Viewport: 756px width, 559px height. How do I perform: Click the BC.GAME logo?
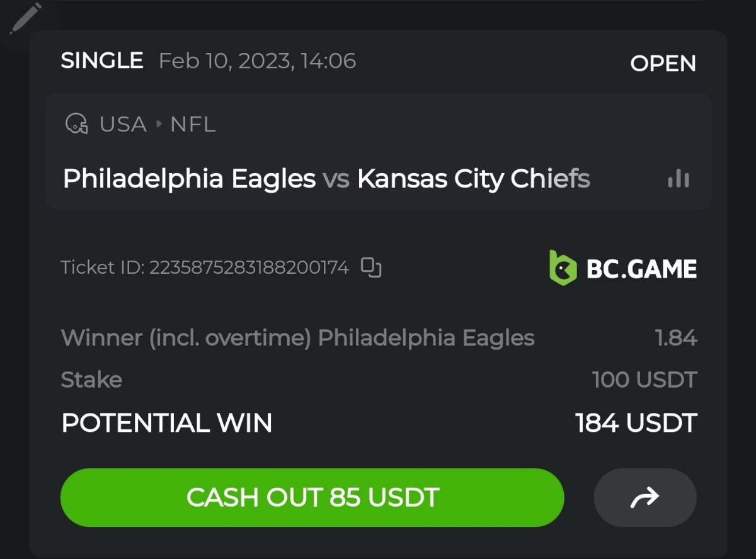coord(622,268)
